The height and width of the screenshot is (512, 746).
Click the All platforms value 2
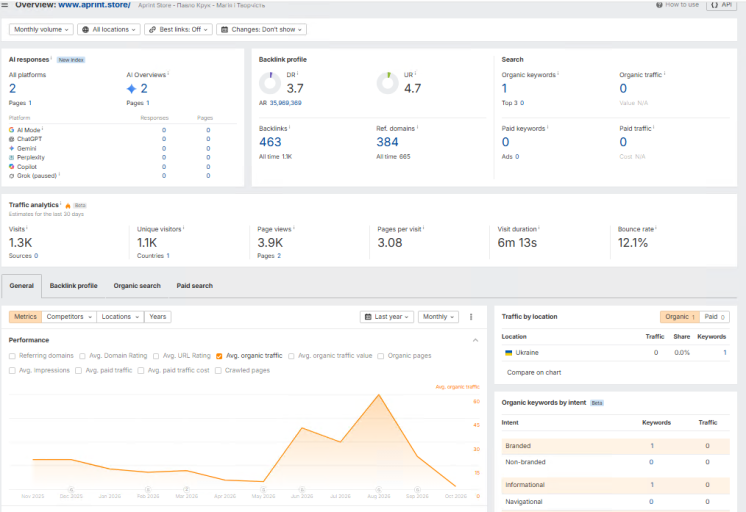(x=12, y=89)
